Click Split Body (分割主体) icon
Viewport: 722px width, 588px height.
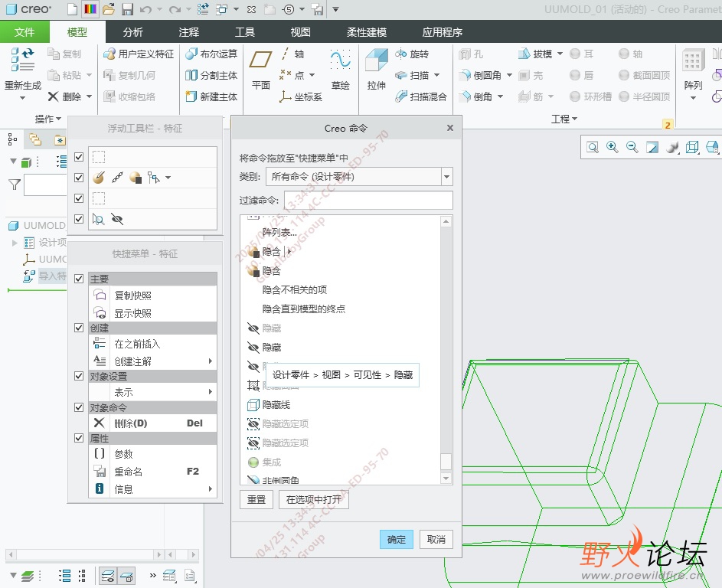tap(191, 75)
